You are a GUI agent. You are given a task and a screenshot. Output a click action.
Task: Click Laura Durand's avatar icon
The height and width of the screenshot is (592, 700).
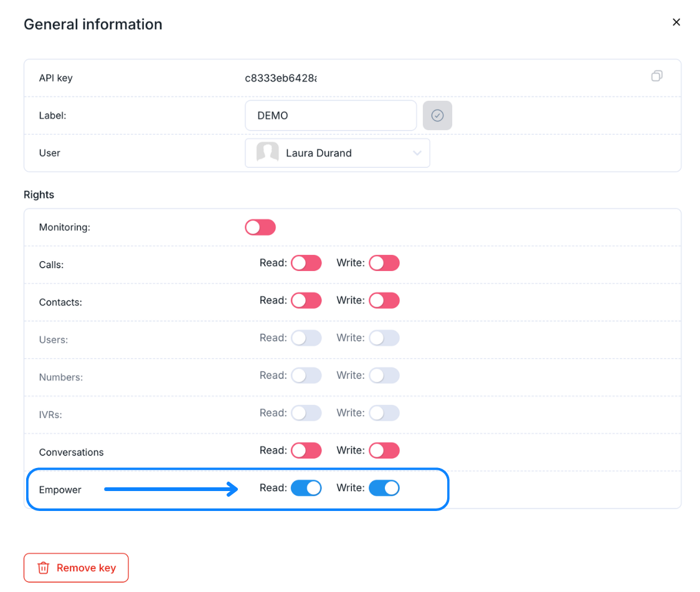tap(268, 153)
